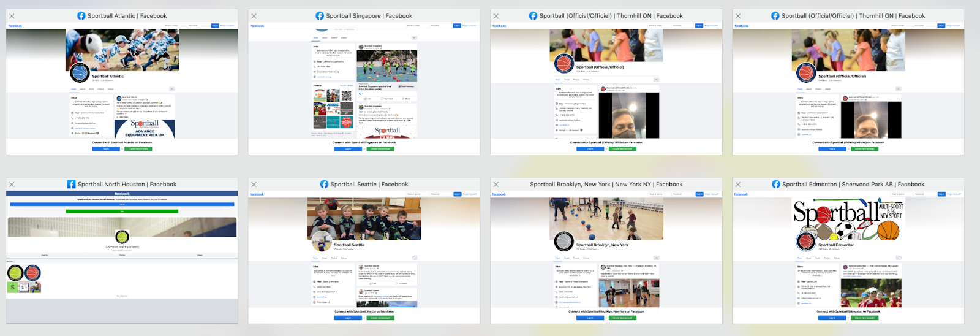This screenshot has height=336, width=980.
Task: Click the Facebook favicon on Sportball North Houston tab
Action: [x=71, y=185]
